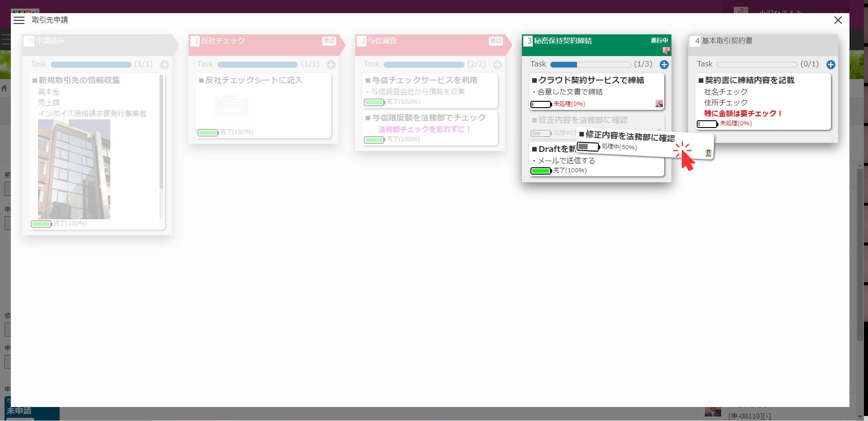Click the ・合意した文書で締結 line
This screenshot has height=421, width=868.
click(567, 92)
